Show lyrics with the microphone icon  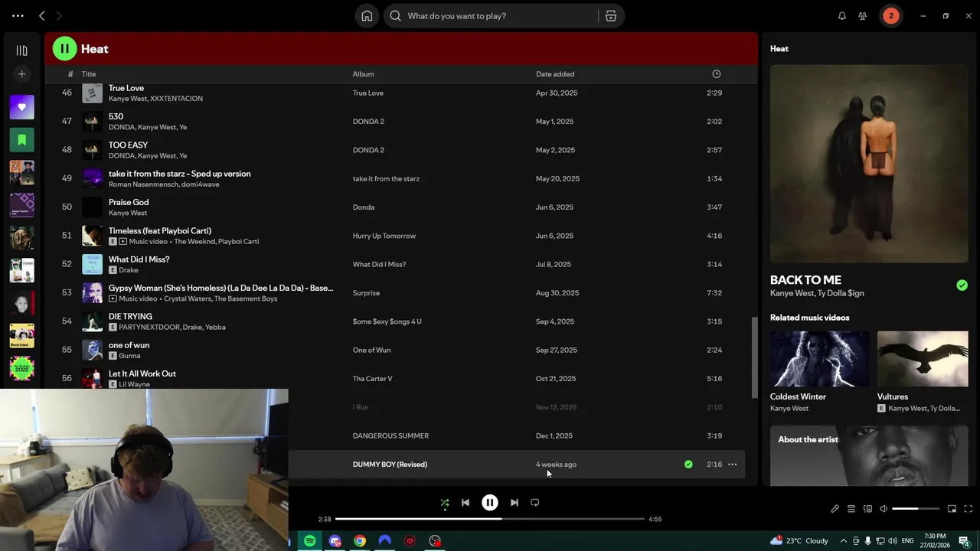(835, 509)
